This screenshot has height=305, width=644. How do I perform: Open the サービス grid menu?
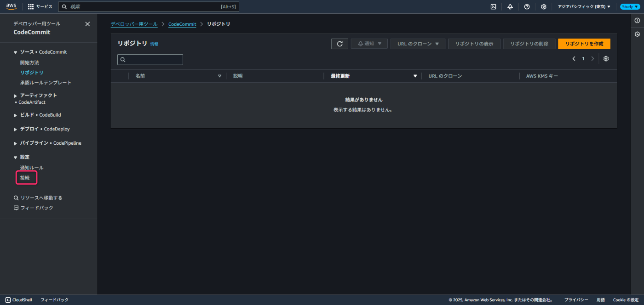[x=40, y=7]
